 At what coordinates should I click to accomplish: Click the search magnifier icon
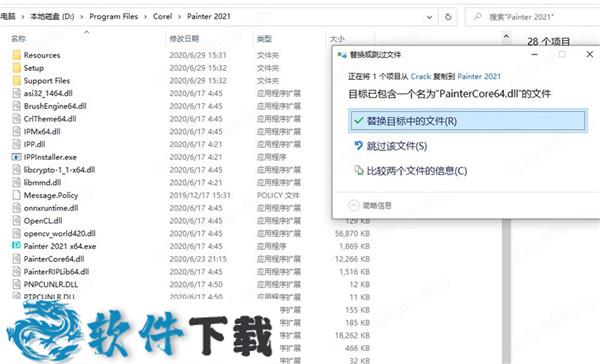pos(478,17)
